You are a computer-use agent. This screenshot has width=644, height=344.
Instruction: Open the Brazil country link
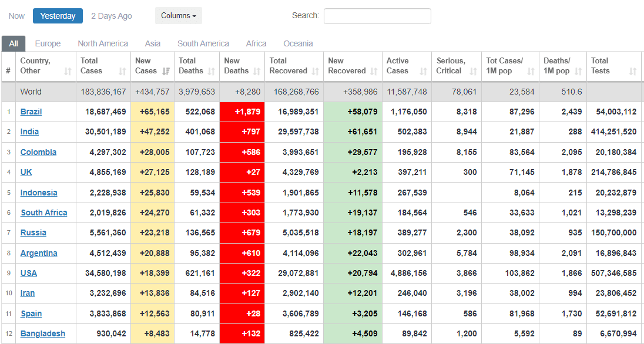[31, 112]
